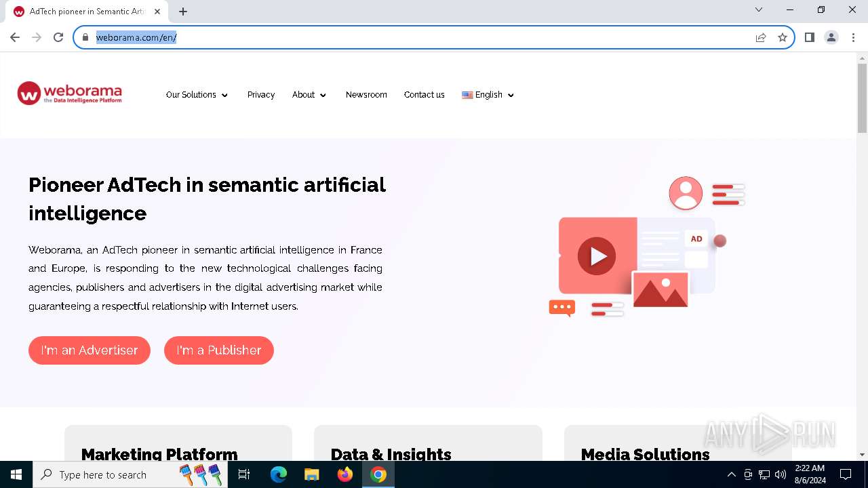Click the Pioneer AdTech headline text
Screen dimensions: 868x488
[207, 199]
